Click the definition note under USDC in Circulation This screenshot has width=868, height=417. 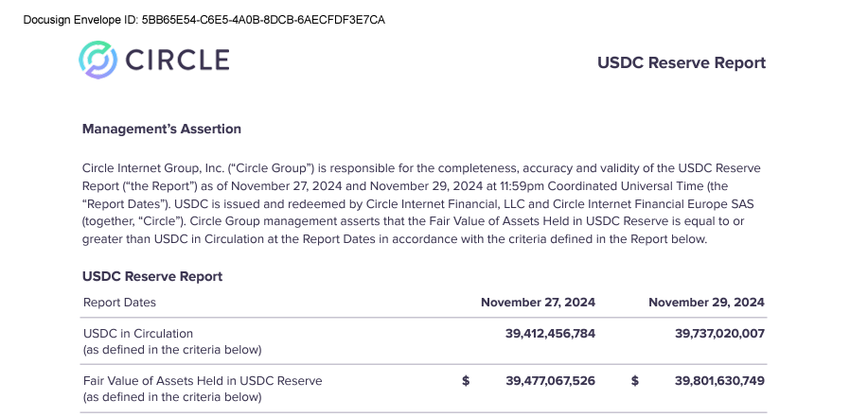172,350
